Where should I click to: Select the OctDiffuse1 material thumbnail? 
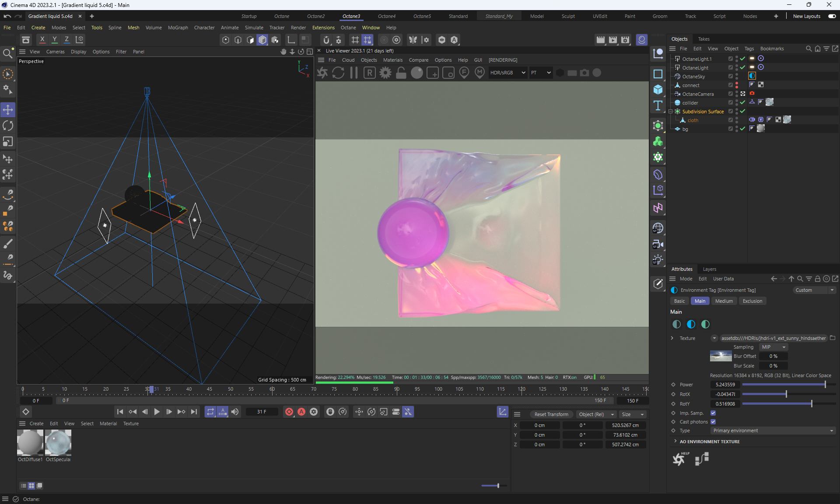tap(30, 443)
